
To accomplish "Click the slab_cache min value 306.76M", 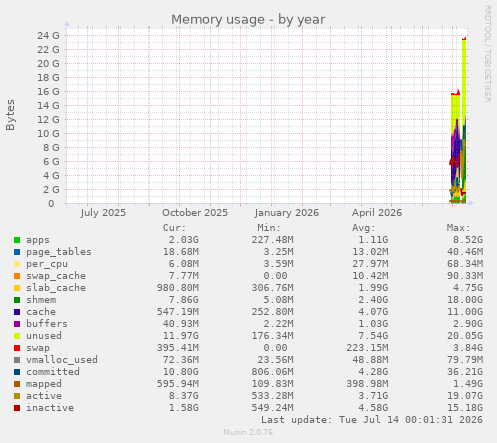I will pos(272,288).
